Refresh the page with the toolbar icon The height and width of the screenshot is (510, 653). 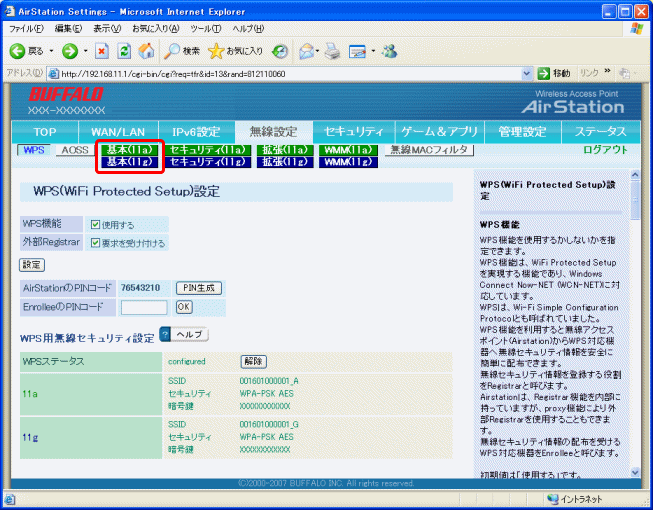(124, 51)
